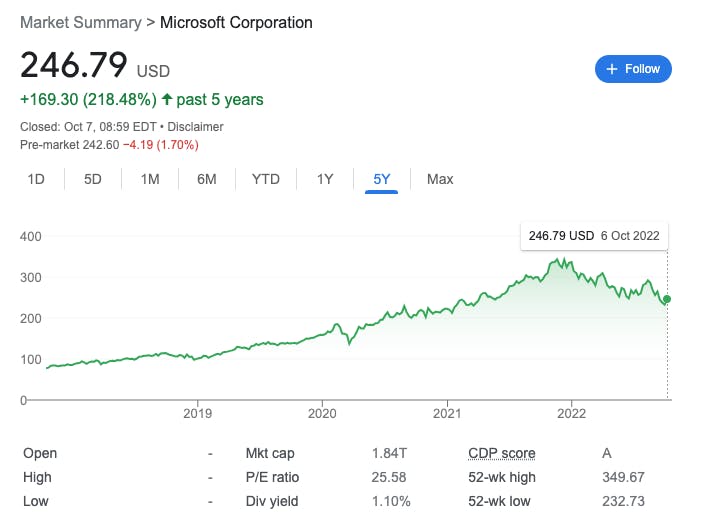The height and width of the screenshot is (517, 705).
Task: Show the 1Y price chart
Action: tap(325, 179)
